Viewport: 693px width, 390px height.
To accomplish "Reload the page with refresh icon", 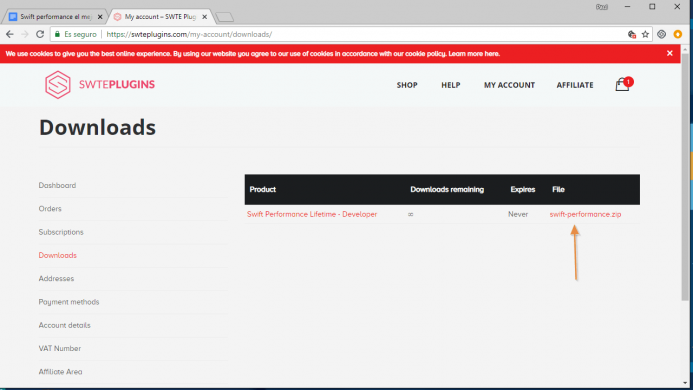I will pos(40,34).
